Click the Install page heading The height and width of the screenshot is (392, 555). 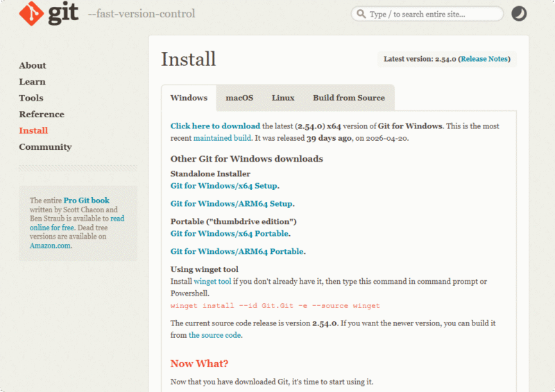[188, 59]
